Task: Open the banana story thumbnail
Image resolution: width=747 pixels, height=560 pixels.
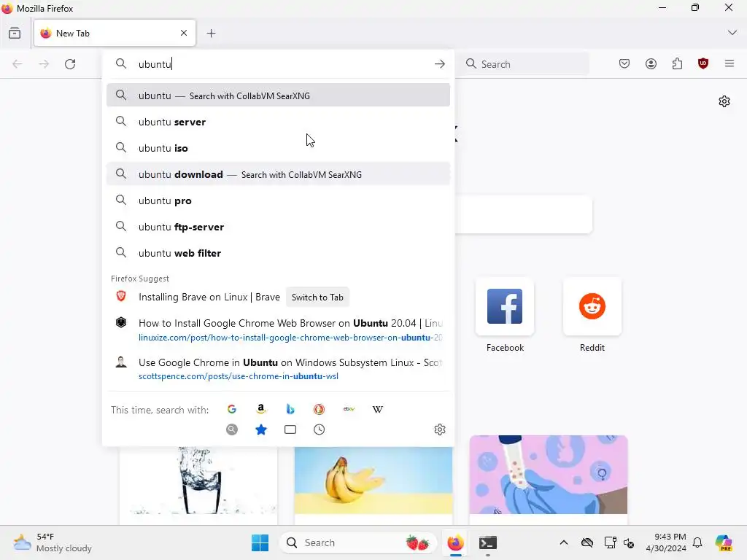Action: tap(373, 480)
